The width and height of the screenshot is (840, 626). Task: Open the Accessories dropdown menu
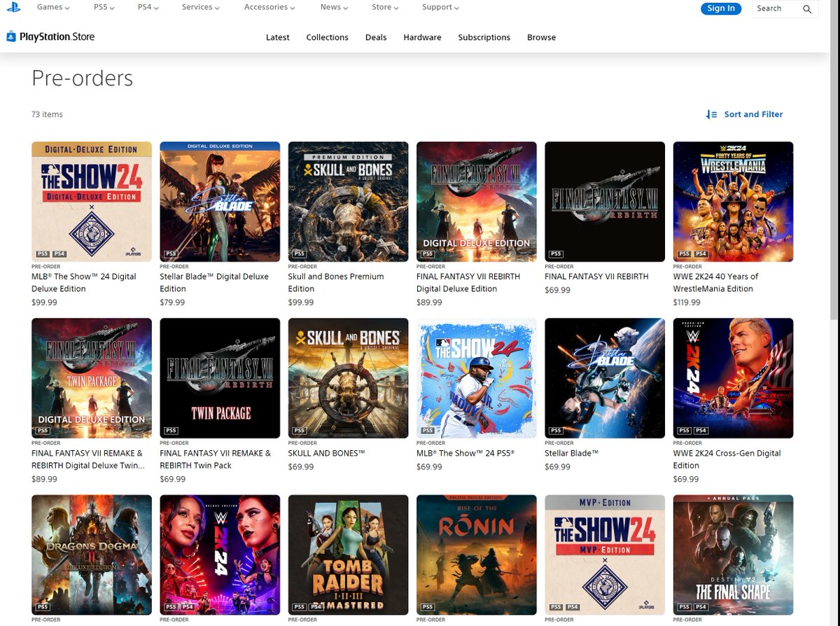click(269, 7)
